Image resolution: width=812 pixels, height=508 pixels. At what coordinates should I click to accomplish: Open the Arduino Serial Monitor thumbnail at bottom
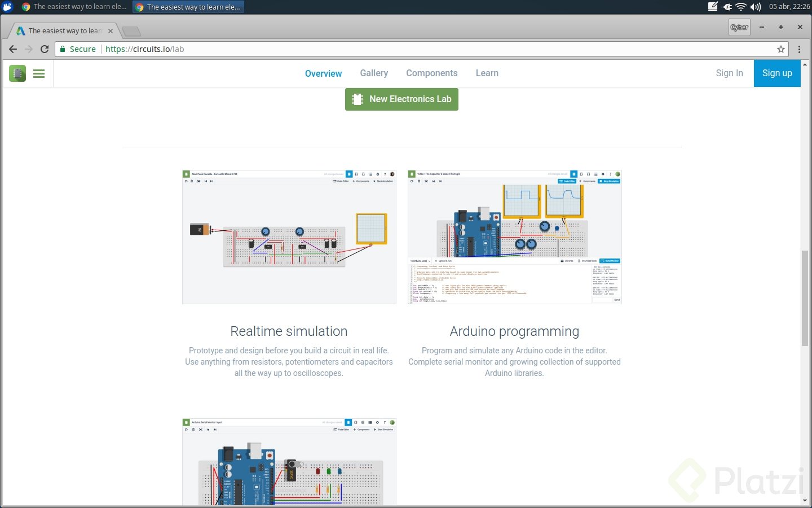click(x=289, y=462)
